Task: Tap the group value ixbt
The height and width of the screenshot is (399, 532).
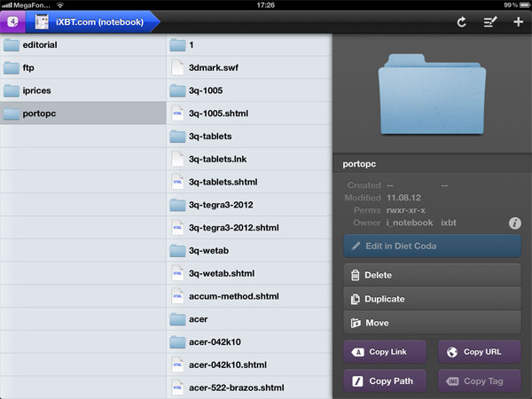Action: pos(449,223)
